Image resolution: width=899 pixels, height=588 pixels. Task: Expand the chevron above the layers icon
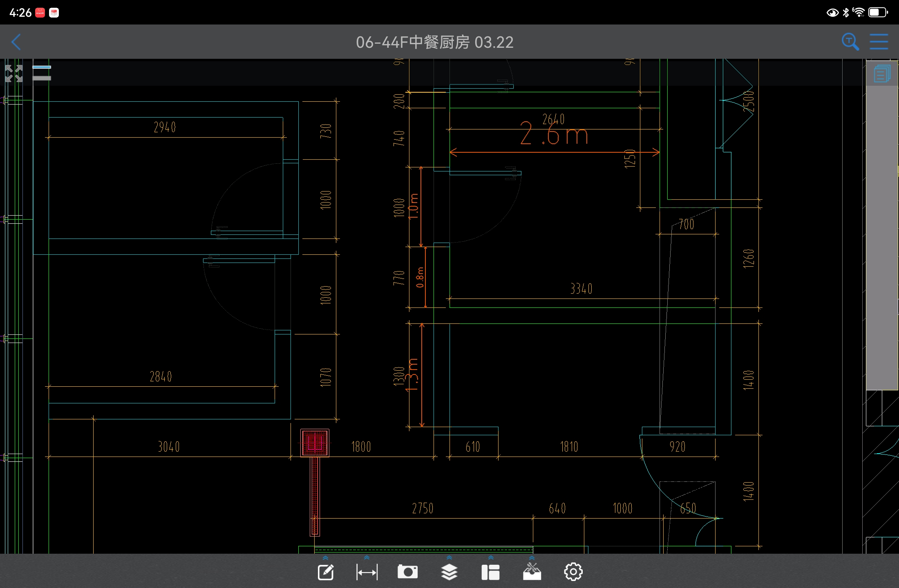[449, 558]
